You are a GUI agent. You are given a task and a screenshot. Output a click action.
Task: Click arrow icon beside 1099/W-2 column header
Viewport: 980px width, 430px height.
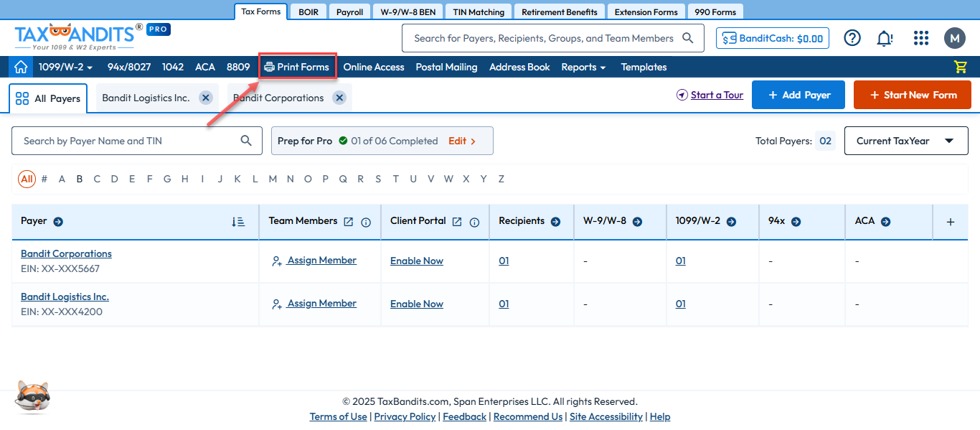point(731,222)
